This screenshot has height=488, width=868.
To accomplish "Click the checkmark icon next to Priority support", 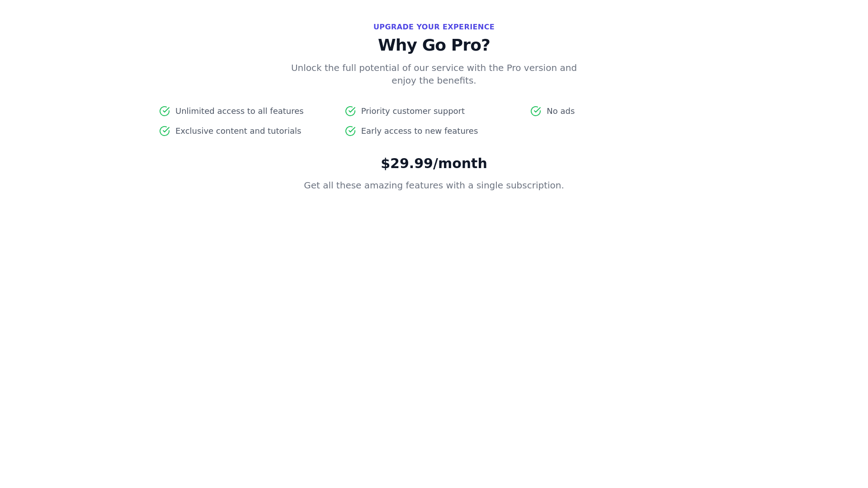I will tap(350, 111).
